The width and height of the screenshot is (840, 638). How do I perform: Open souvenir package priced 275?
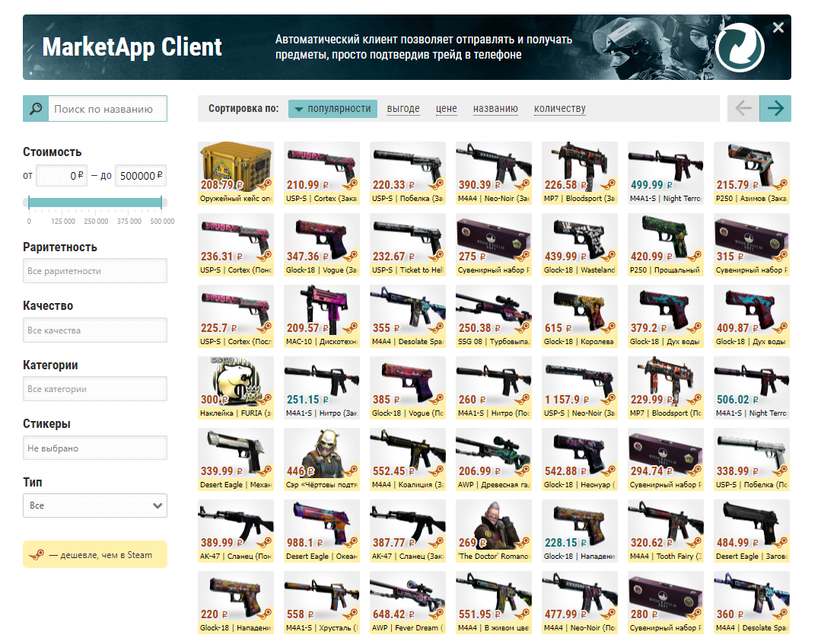click(493, 244)
